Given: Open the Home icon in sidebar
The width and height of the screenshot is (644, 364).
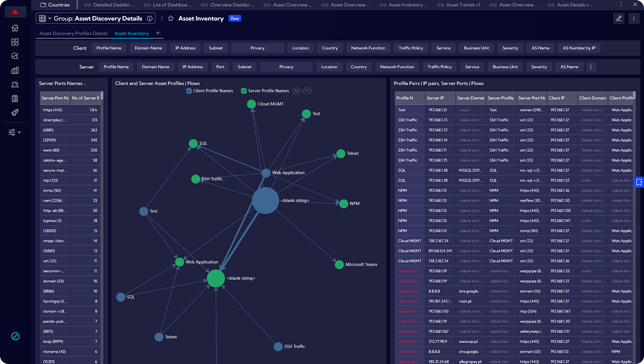Looking at the screenshot, I should pos(15,28).
